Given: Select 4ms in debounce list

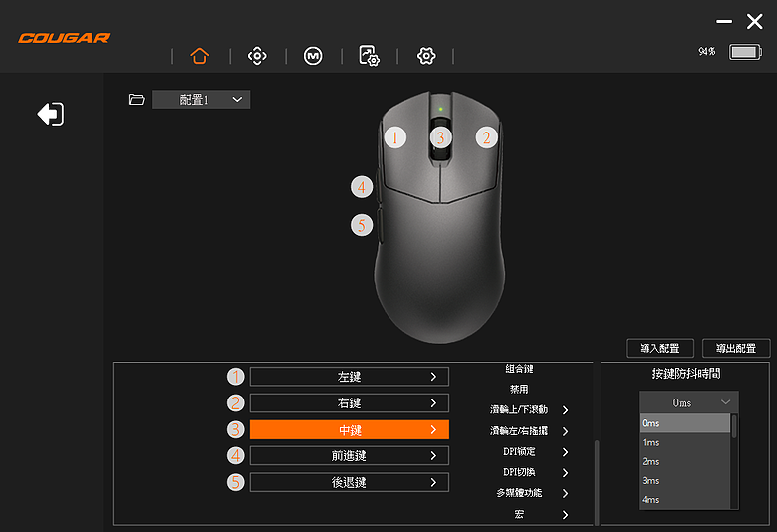Looking at the screenshot, I should click(x=684, y=500).
